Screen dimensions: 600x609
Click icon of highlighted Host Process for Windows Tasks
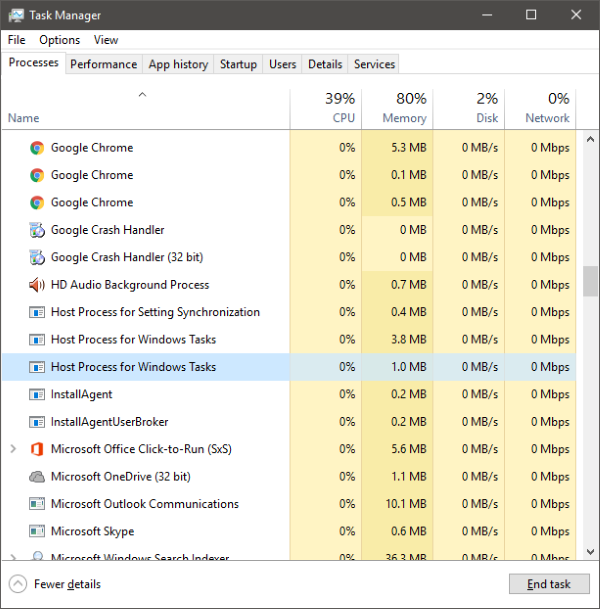[x=37, y=367]
